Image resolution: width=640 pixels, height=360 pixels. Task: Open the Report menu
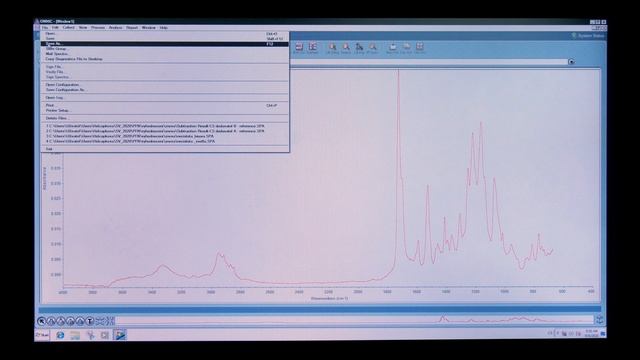tap(132, 28)
